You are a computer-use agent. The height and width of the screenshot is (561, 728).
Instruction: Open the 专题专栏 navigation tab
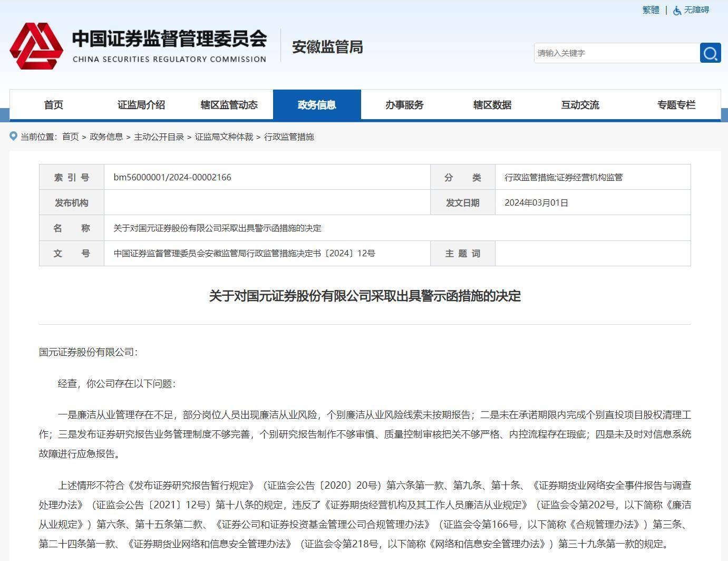tap(676, 105)
